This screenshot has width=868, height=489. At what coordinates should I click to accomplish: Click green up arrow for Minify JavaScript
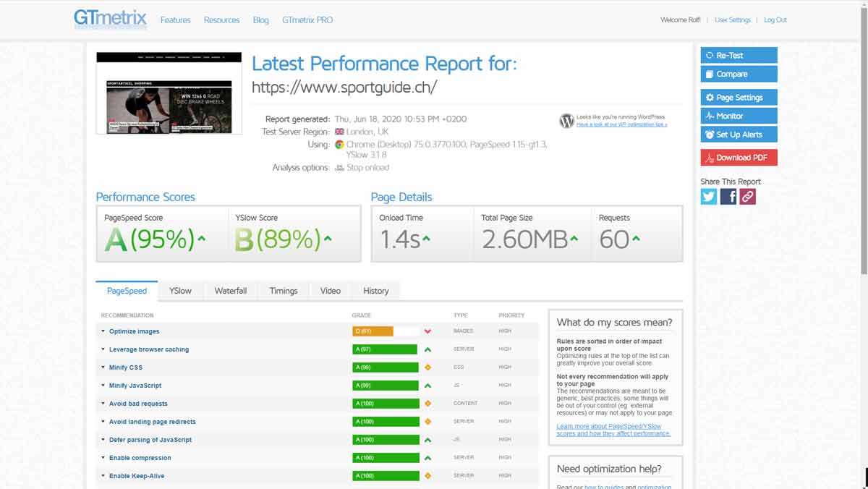(427, 386)
